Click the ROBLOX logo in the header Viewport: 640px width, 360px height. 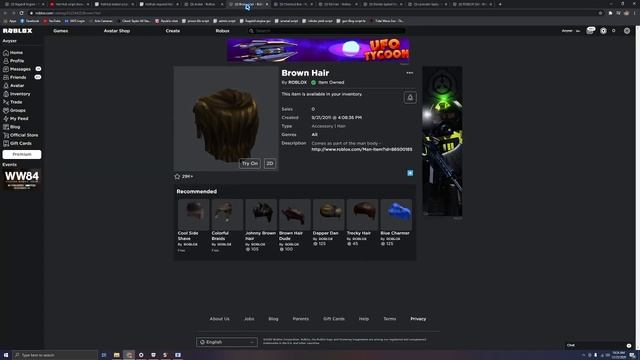[x=17, y=31]
